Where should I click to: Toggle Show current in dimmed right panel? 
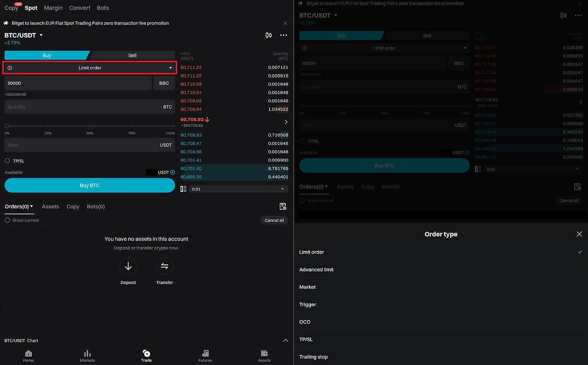302,201
